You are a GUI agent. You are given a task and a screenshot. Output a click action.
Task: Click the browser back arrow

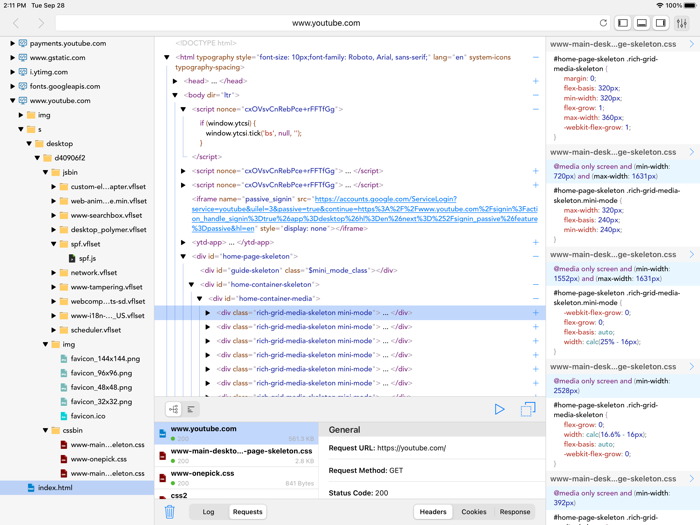pyautogui.click(x=17, y=23)
